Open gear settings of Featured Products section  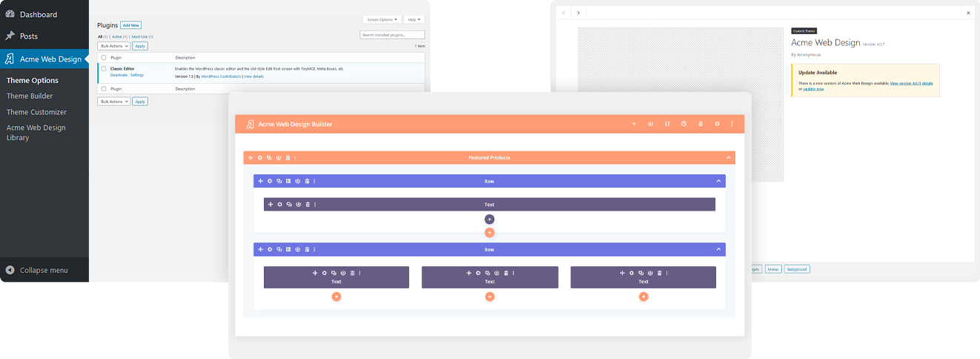point(259,158)
